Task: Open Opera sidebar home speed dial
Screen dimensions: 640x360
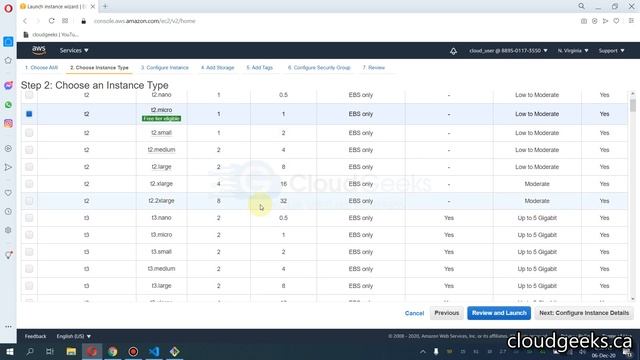Action: coord(8,42)
